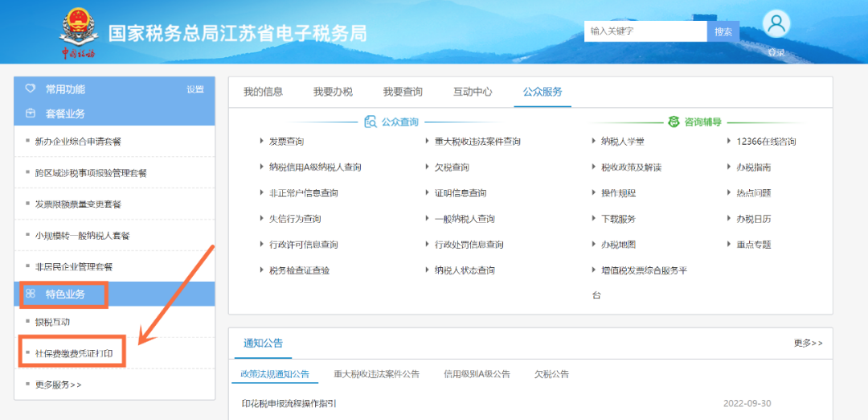Click the 咨询辅导 headset icon
The width and height of the screenshot is (868, 420).
click(674, 122)
